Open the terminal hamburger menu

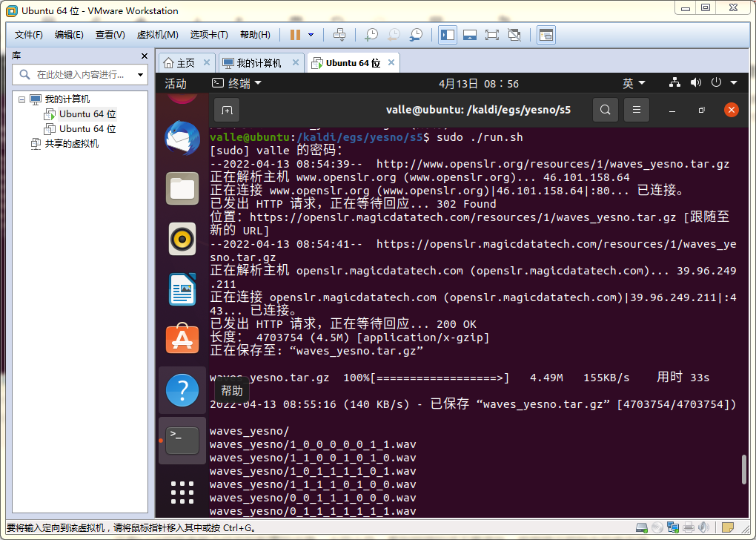pos(637,110)
